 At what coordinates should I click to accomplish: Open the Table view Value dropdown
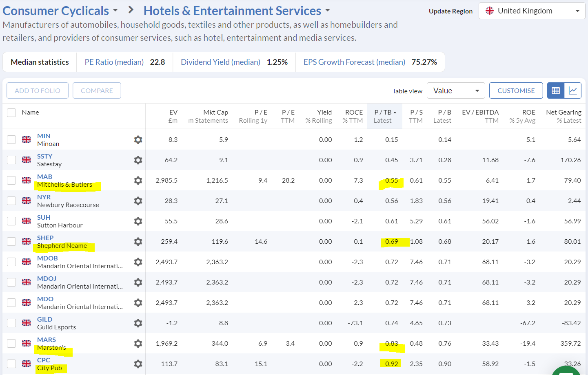tap(456, 90)
